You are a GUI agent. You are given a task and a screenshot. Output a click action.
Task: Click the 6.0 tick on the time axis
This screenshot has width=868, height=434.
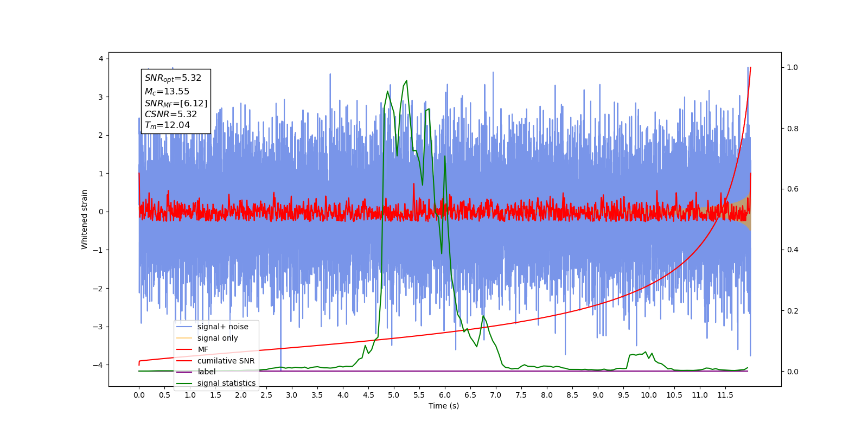[x=445, y=395]
